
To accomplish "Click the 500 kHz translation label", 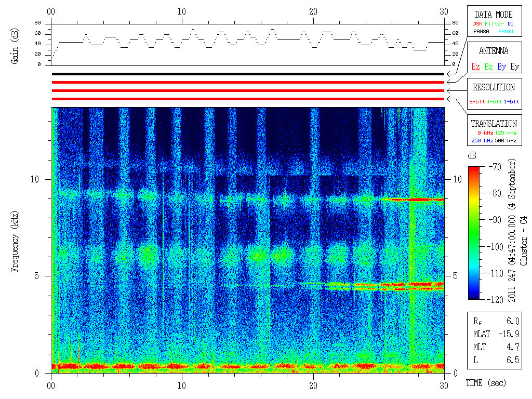I will click(x=506, y=140).
